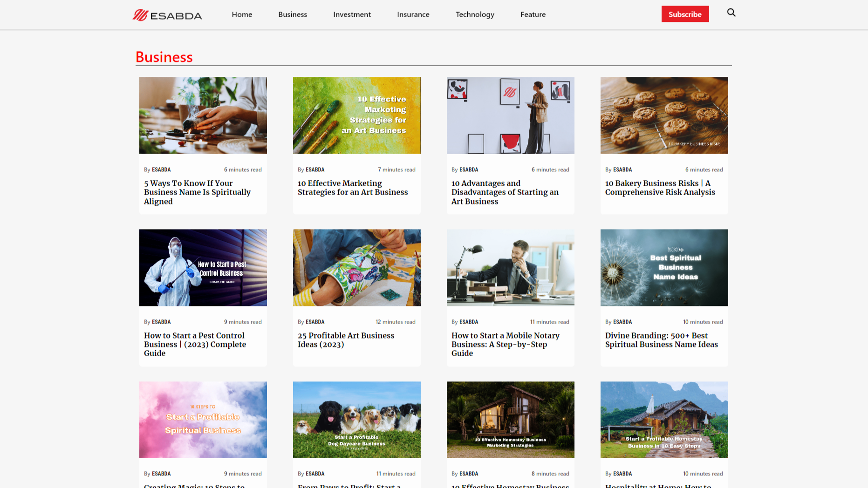Read '10 Effective Marketing Strategies for an Art Business'

point(352,188)
